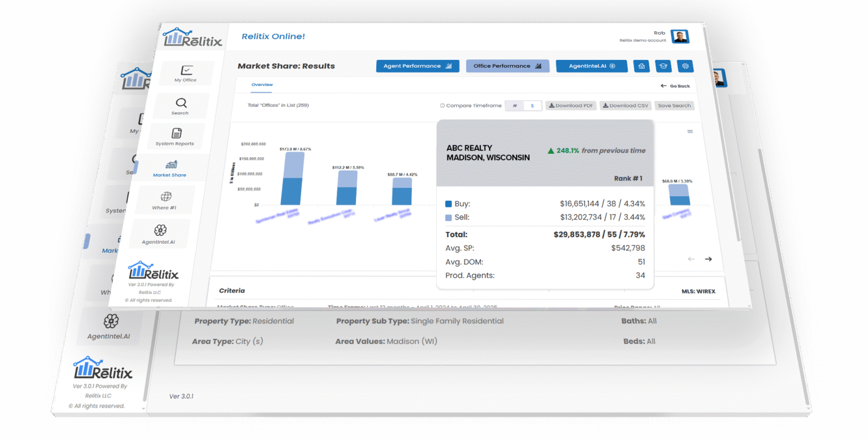This screenshot has height=440, width=868.
Task: Enable the Compare Timeframe checkbox
Action: [442, 106]
